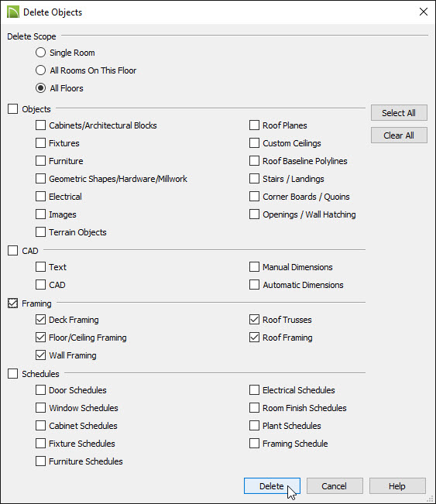Close the Delete Objects dialog
This screenshot has height=504, width=436.
click(x=424, y=12)
